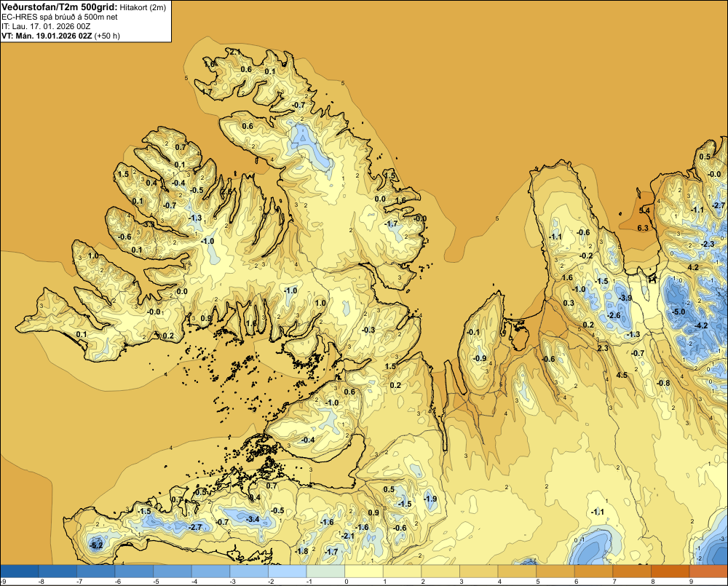
Task: Click the 'IT: Lau. 17. 01. 2026 00Z' line
Action: point(46,26)
